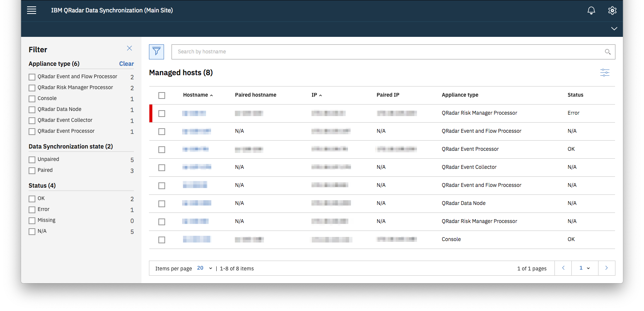Check the QRadar Data Node filter

(32, 110)
